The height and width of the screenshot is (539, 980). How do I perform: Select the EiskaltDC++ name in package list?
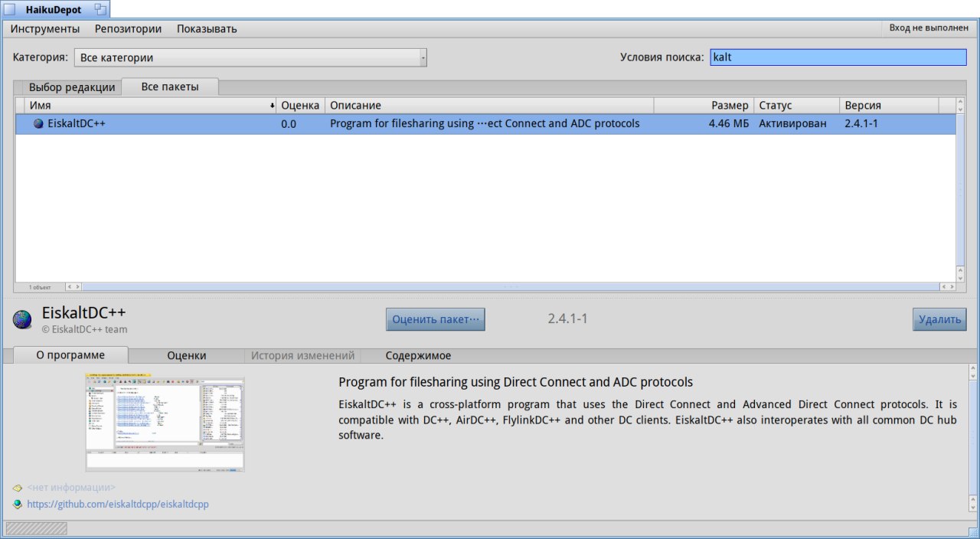(77, 123)
